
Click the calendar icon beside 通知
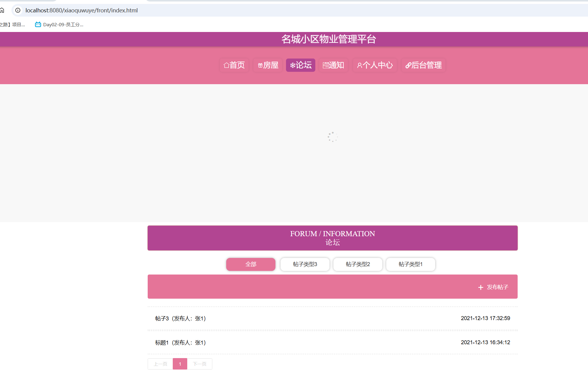(326, 65)
